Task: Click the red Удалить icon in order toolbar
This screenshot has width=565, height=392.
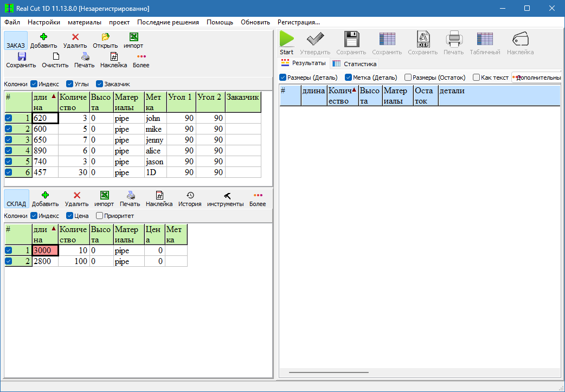Action: point(75,37)
